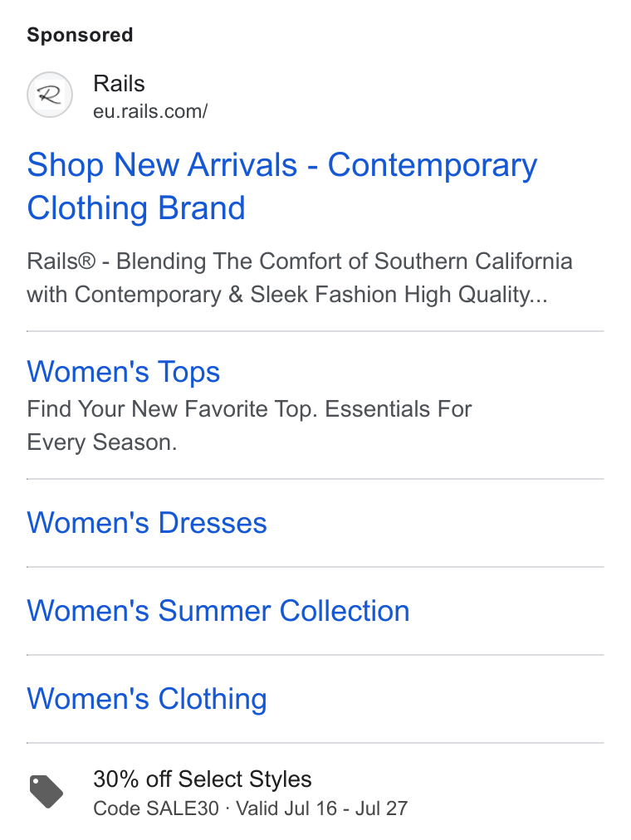
Task: Open the Women's Tops sitelink
Action: [123, 371]
